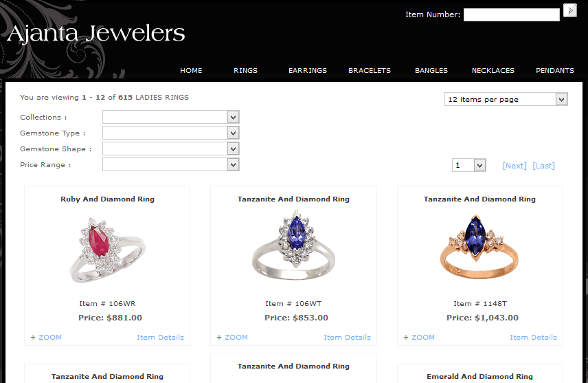Zoom the 106WT Tanzanite ring
This screenshot has height=383, width=588.
point(232,337)
